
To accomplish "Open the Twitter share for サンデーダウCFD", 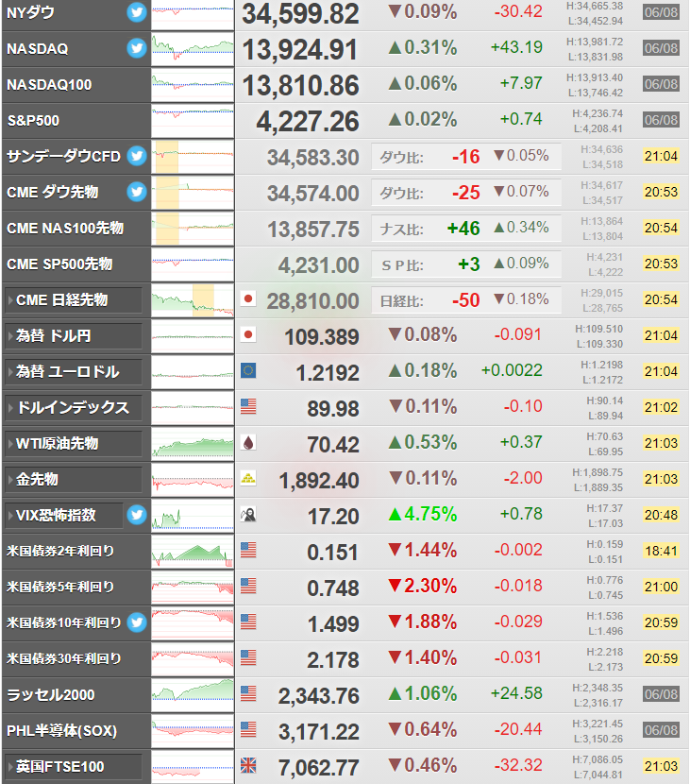I will click(x=137, y=156).
